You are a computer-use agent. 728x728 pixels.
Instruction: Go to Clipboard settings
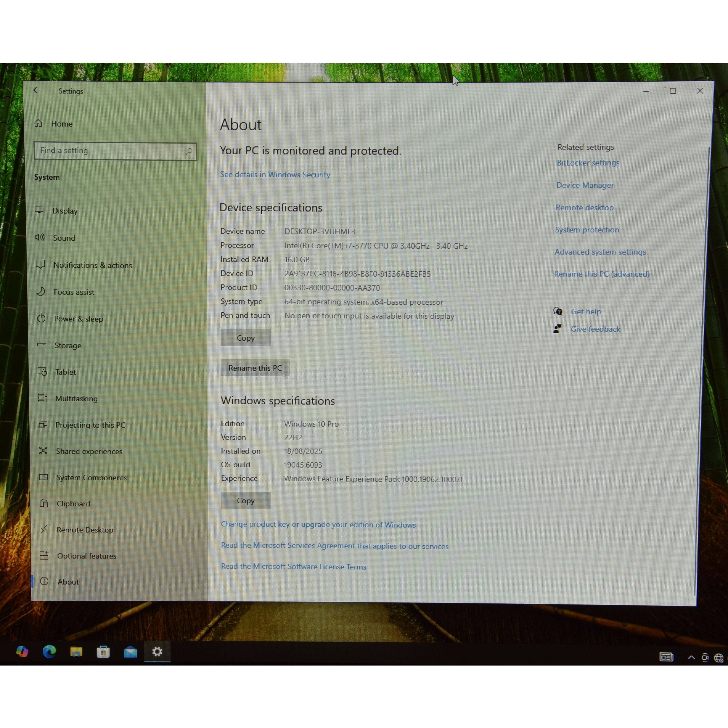[x=73, y=503]
